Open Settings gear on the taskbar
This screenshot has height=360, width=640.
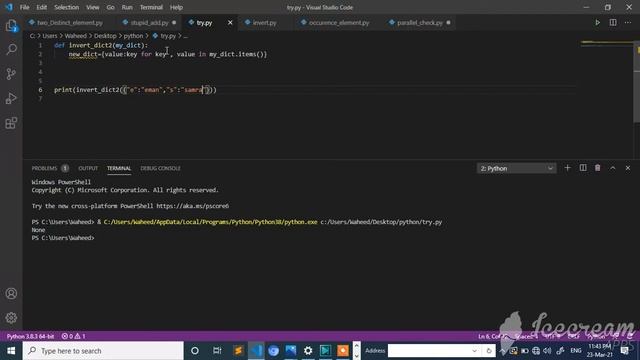pos(308,351)
